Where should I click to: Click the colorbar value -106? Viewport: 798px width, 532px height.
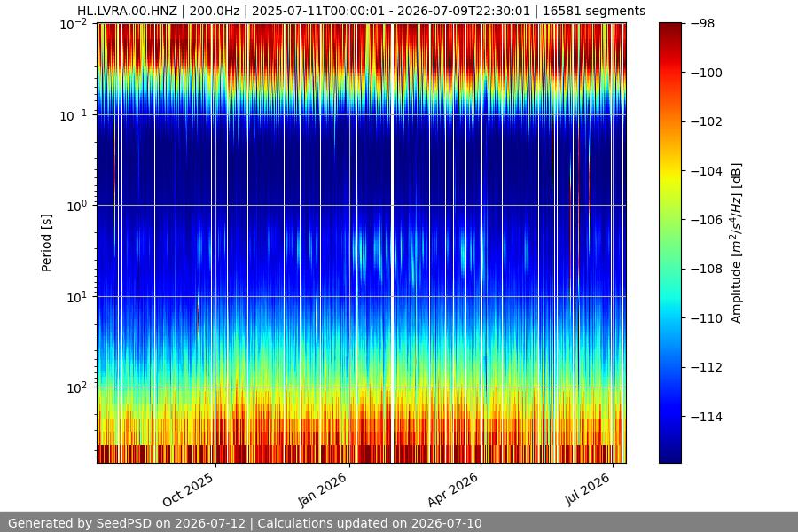pos(707,220)
